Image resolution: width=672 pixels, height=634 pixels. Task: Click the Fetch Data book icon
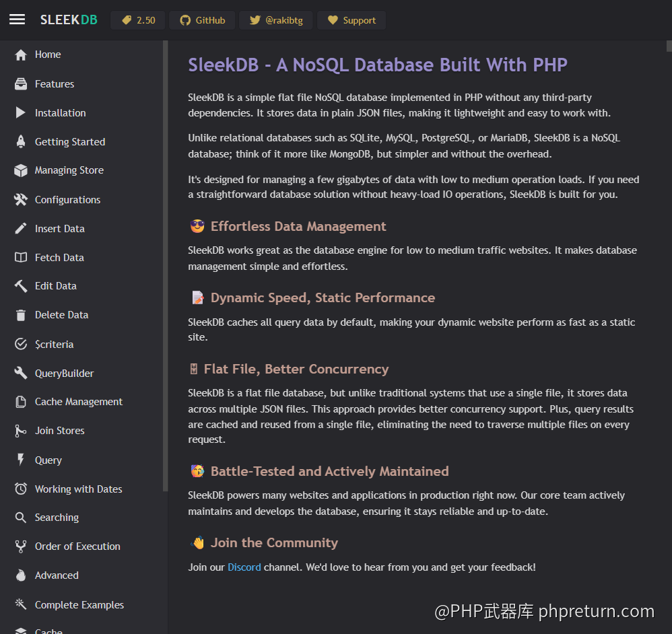click(21, 258)
